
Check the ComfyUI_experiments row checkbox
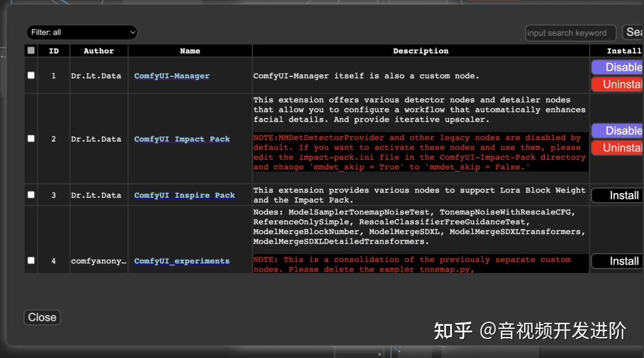click(30, 261)
